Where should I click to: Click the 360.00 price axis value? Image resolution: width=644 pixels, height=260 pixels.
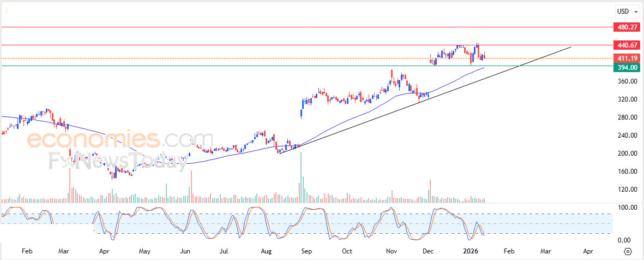tap(628, 81)
